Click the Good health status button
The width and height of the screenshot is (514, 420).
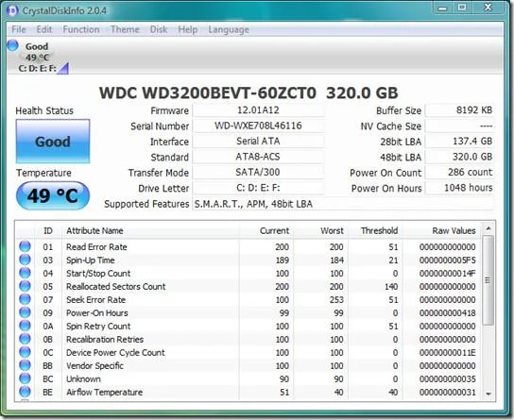click(53, 141)
